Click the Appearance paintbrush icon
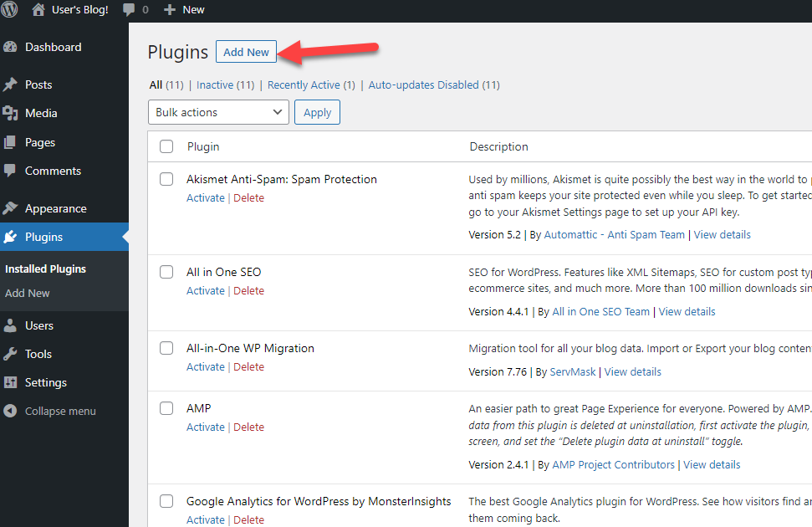 click(x=10, y=208)
